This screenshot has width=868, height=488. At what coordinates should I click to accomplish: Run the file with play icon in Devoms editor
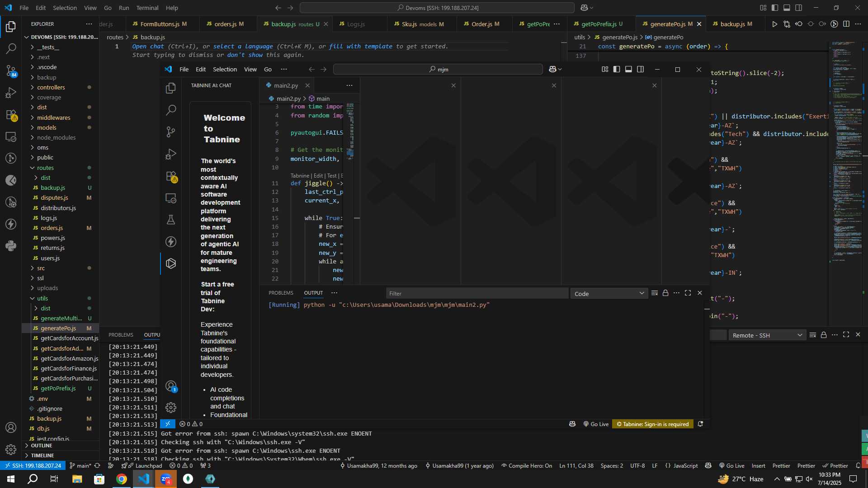(774, 24)
